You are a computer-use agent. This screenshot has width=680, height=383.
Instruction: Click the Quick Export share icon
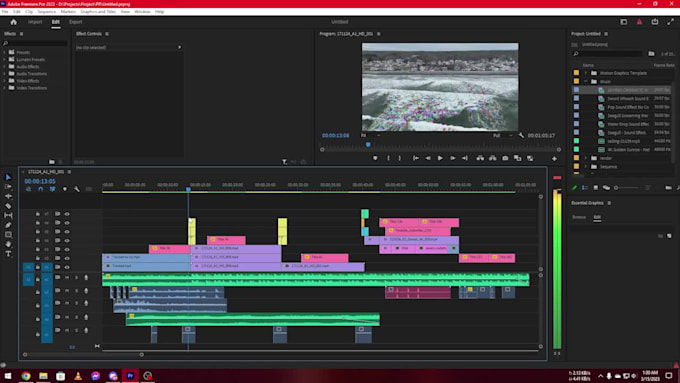655,22
